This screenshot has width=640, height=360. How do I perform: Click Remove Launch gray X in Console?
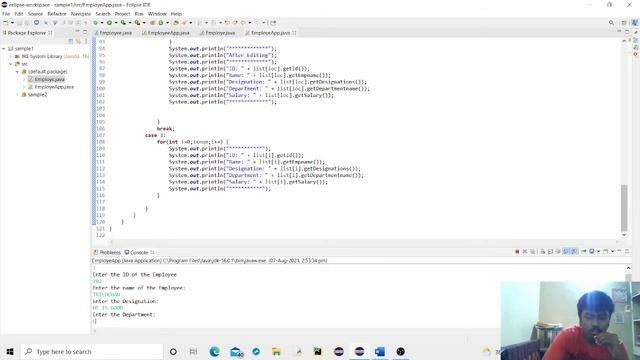pos(525,251)
